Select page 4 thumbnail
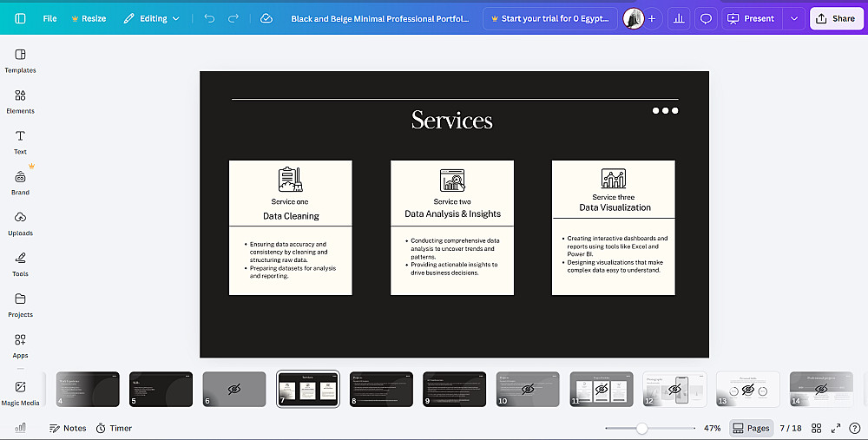Screen dimensions: 868x440 click(88, 389)
